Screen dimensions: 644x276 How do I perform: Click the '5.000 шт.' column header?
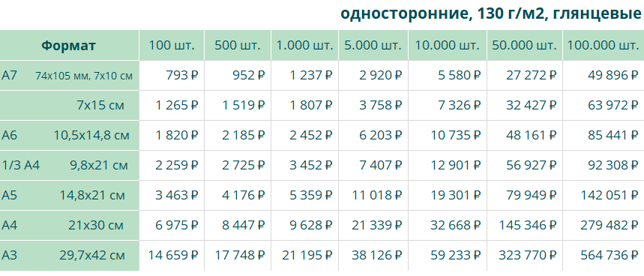click(x=373, y=45)
